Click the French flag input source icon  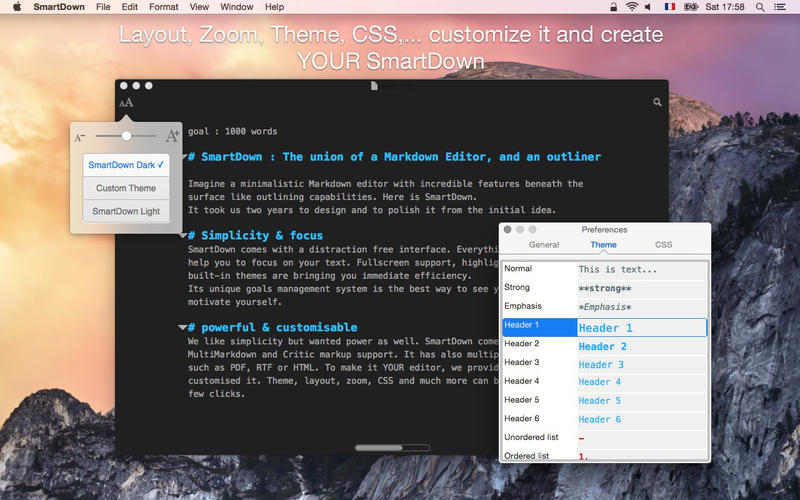pos(670,7)
